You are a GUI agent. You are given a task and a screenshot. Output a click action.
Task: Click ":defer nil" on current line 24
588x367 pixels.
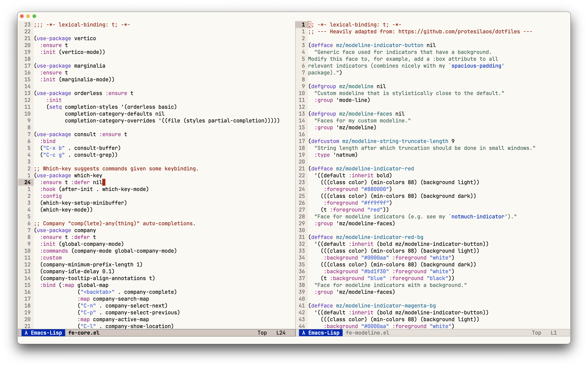[87, 182]
